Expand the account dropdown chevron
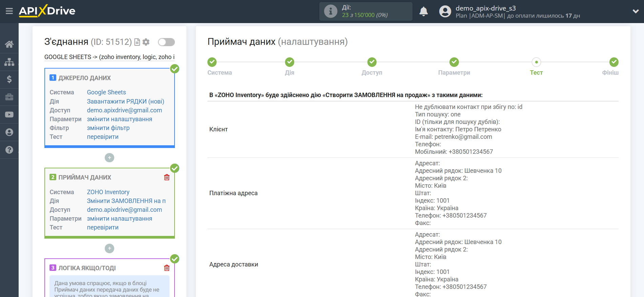The image size is (644, 297). [636, 11]
